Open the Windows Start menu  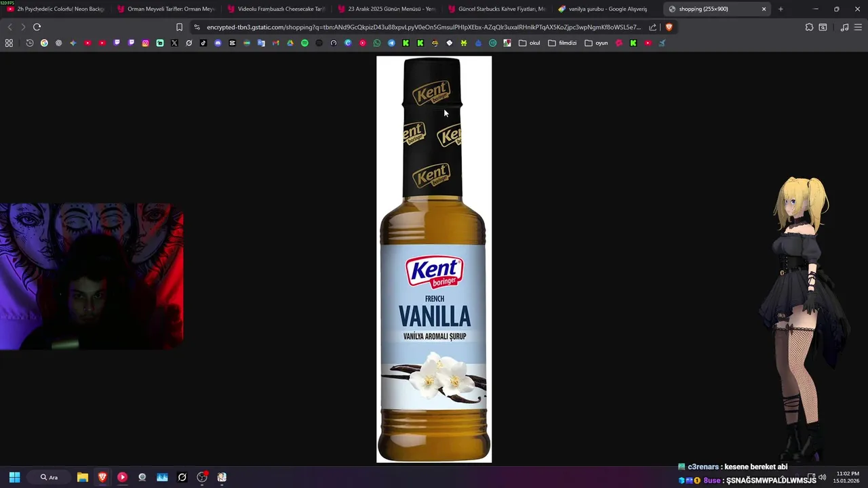pyautogui.click(x=14, y=477)
